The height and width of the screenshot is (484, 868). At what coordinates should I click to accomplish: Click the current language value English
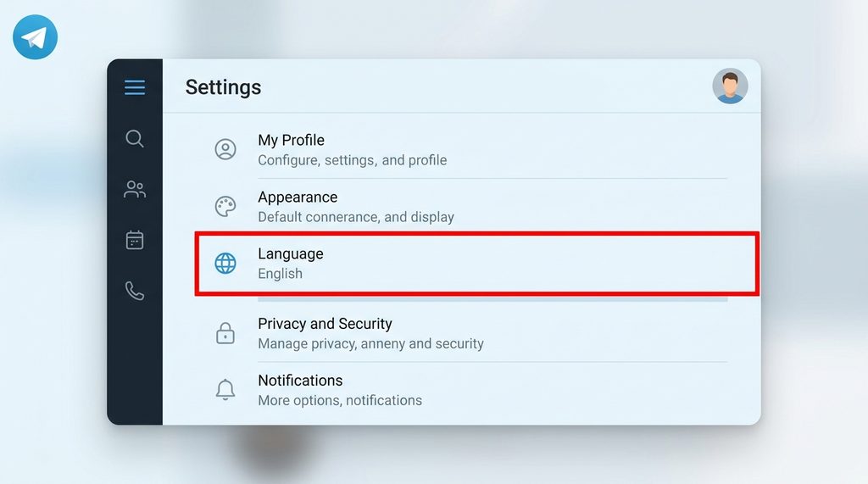[280, 274]
